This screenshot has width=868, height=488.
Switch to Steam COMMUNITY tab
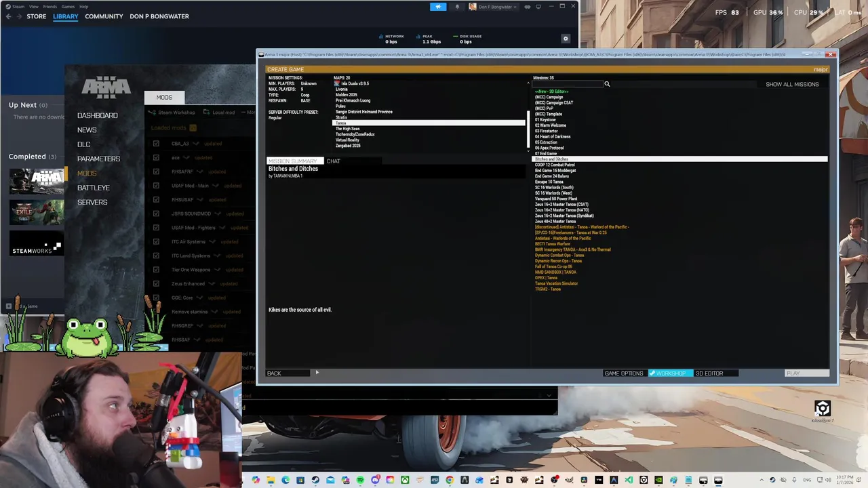click(x=104, y=16)
